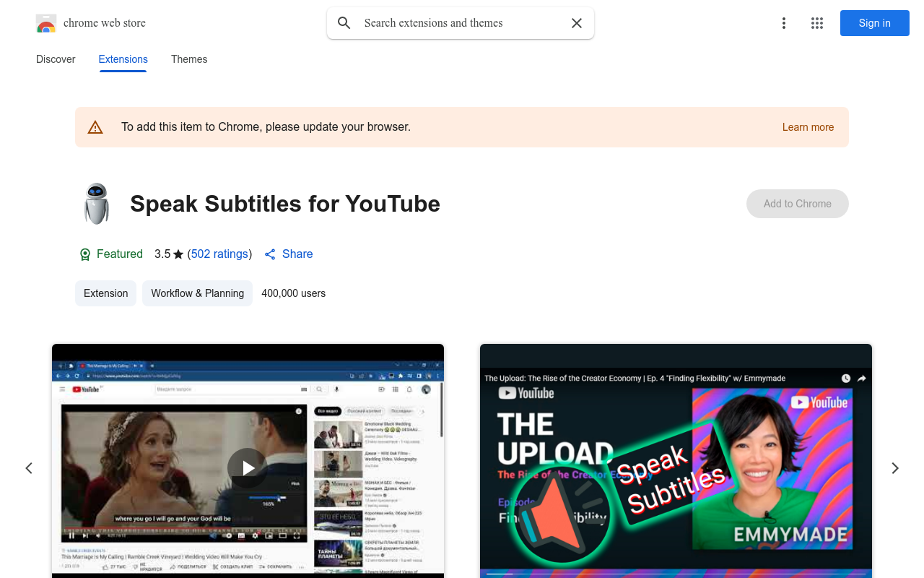Focus the Search extensions and themes field
Viewport: 924px width, 578px height.
tap(461, 23)
